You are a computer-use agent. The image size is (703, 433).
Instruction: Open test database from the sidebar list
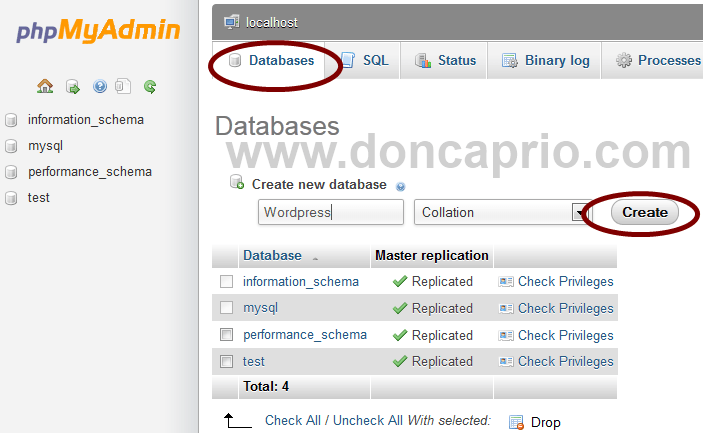click(39, 198)
